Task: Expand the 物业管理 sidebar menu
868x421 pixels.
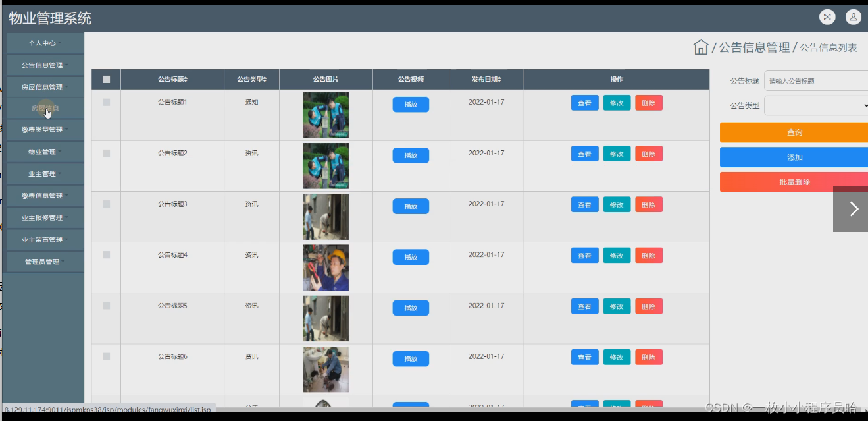Action: (x=45, y=152)
